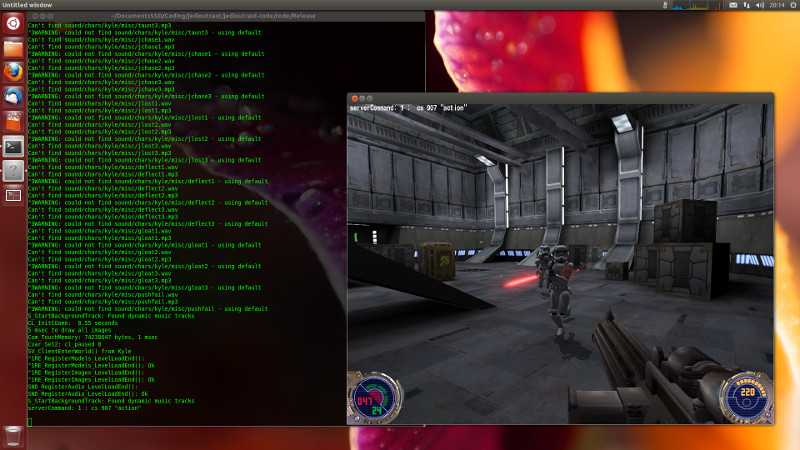Select the question-mark app icon in launcher
The image size is (800, 450).
[13, 171]
